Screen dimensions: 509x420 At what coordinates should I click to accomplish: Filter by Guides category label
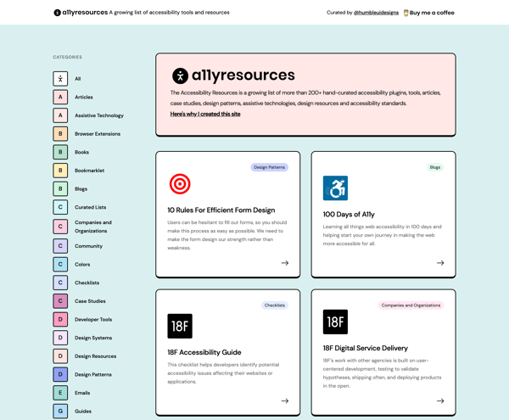(x=83, y=411)
